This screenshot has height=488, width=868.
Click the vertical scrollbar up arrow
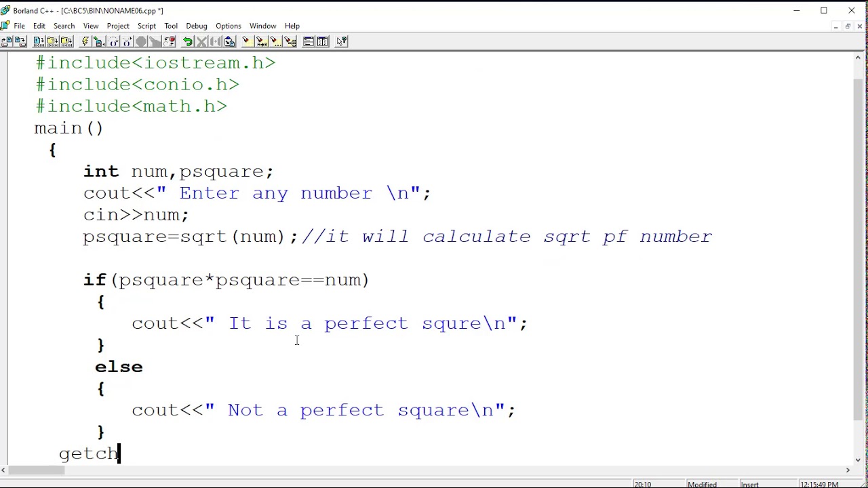click(859, 58)
